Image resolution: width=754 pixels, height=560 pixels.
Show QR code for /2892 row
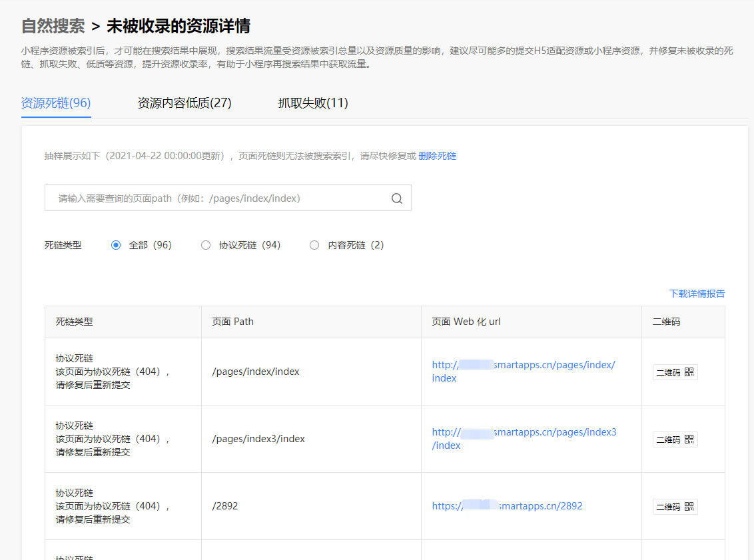pos(675,507)
